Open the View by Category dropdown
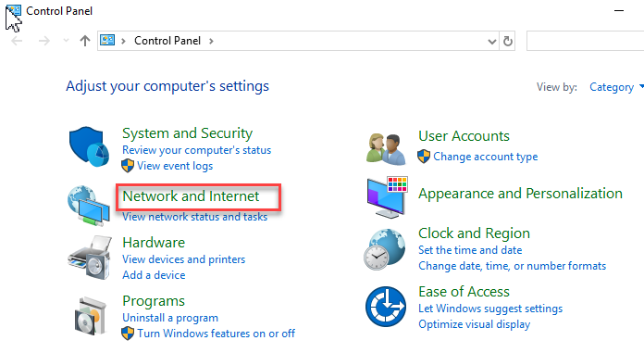The height and width of the screenshot is (353, 644). point(615,87)
